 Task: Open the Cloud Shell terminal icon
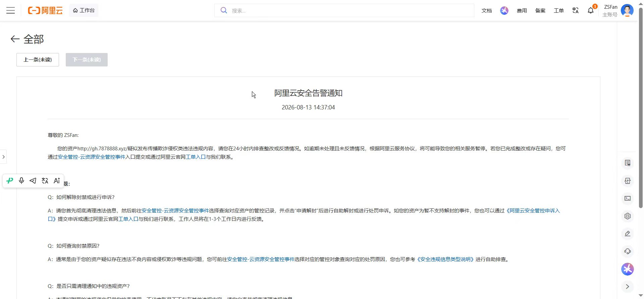[x=628, y=198]
